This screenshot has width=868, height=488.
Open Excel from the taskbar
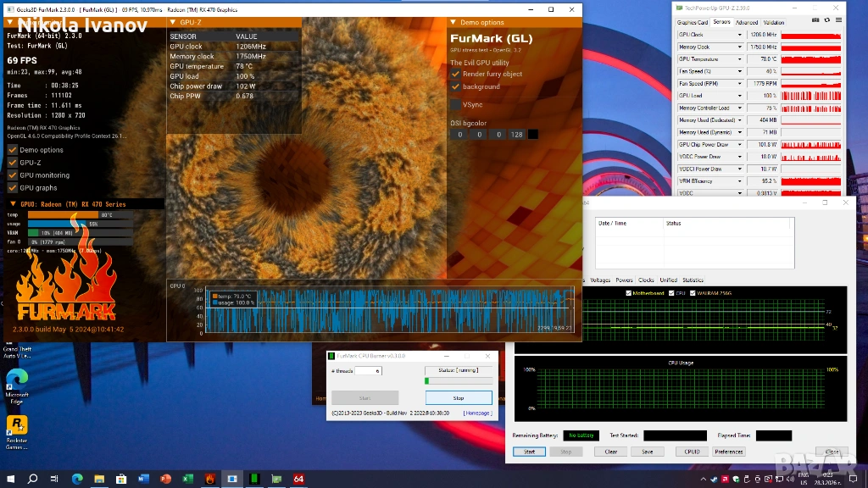(x=187, y=479)
